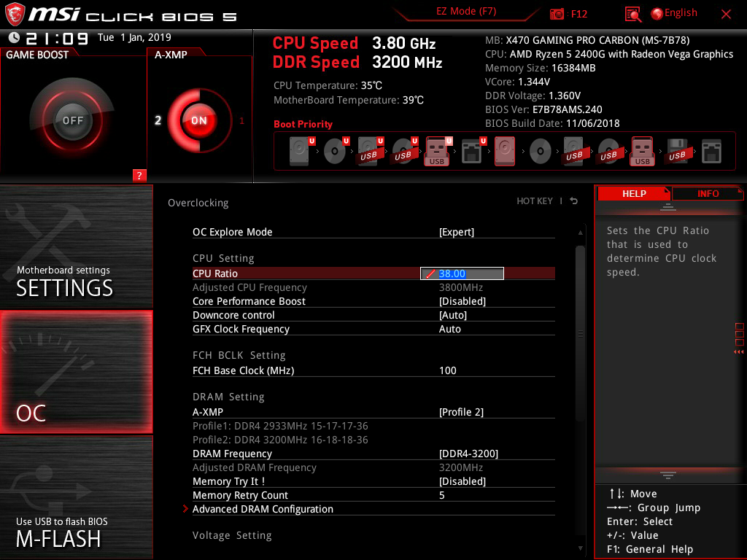Click the back arrow next to HOT KEY
The image size is (747, 560).
(574, 201)
